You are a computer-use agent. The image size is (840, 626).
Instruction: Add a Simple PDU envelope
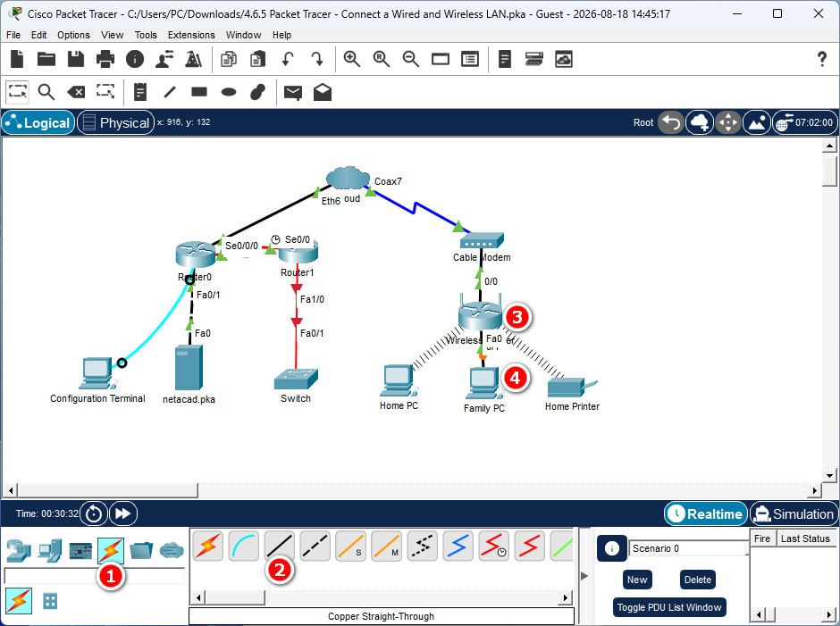pos(293,93)
